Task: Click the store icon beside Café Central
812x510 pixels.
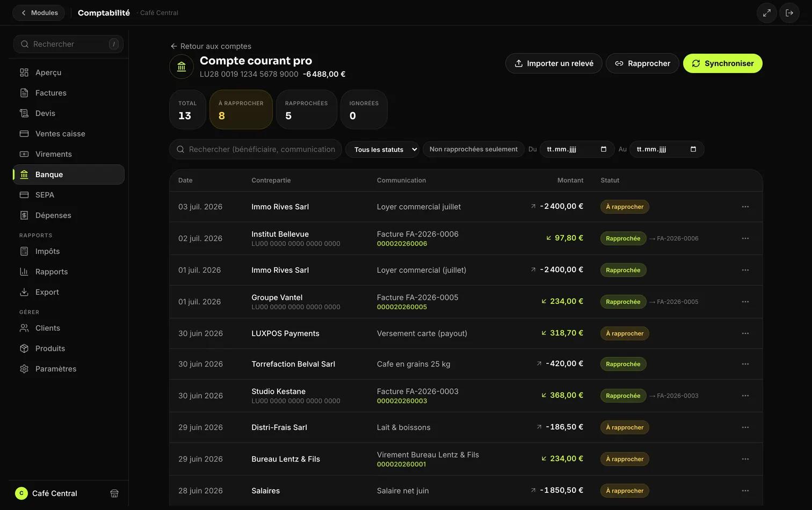Action: pyautogui.click(x=114, y=493)
